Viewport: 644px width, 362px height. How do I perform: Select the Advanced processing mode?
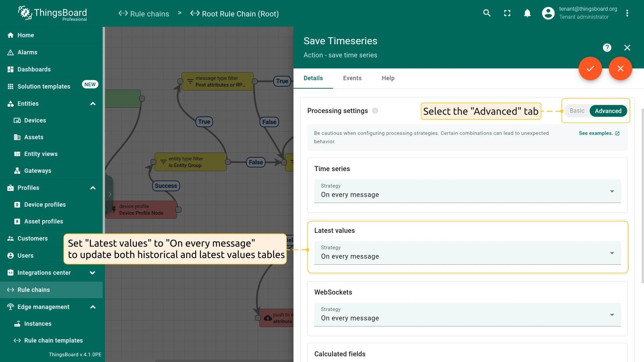pos(608,111)
